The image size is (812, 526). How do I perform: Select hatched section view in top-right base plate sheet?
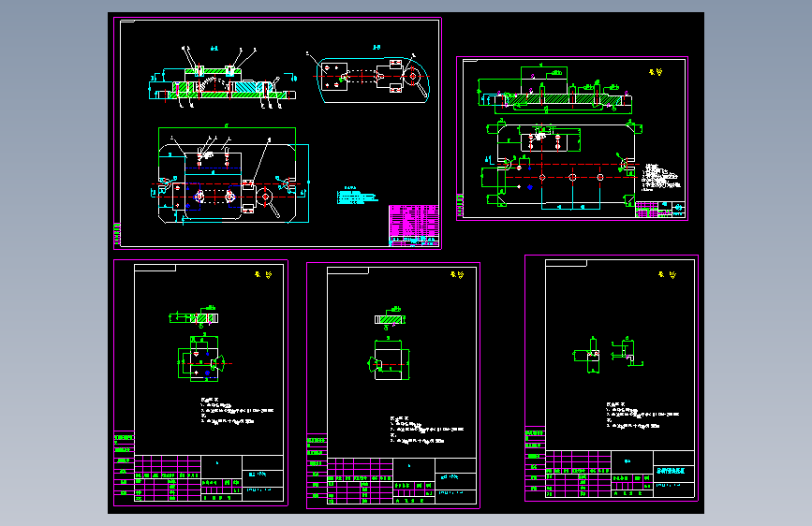pos(554,91)
